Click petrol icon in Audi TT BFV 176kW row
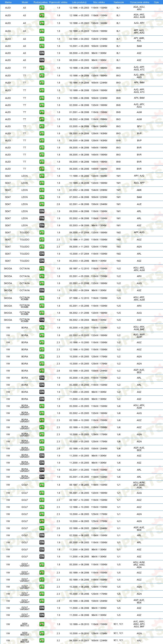The image size is (163, 644). 42,126
